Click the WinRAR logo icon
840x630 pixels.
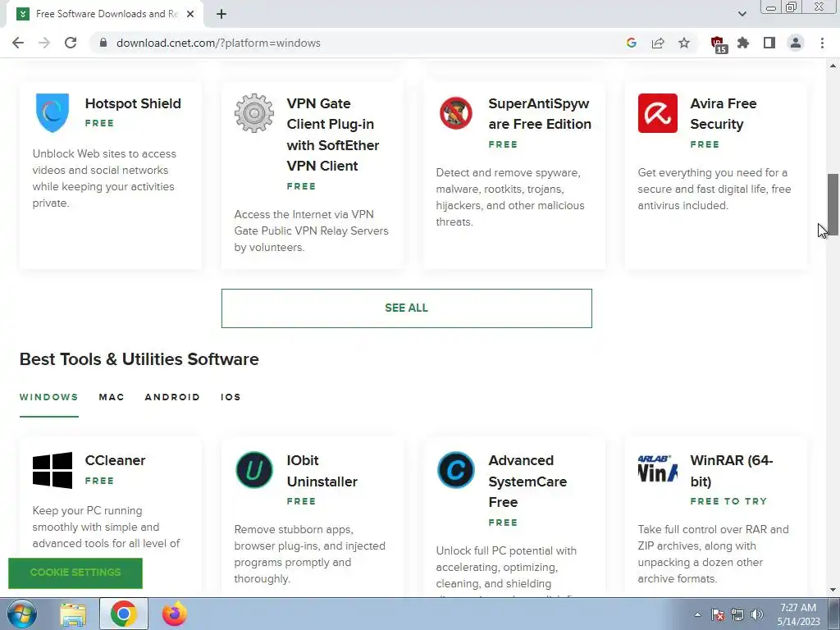click(657, 468)
